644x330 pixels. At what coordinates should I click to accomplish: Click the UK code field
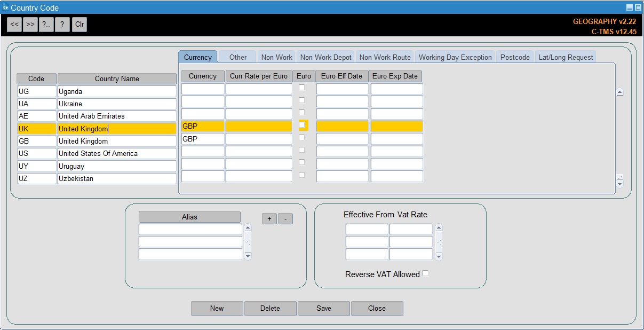tap(37, 129)
